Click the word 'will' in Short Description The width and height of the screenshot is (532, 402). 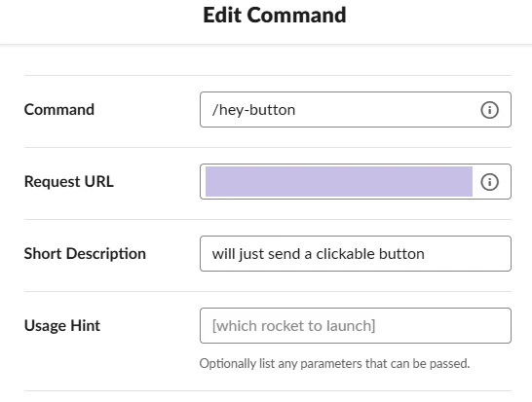(x=223, y=254)
